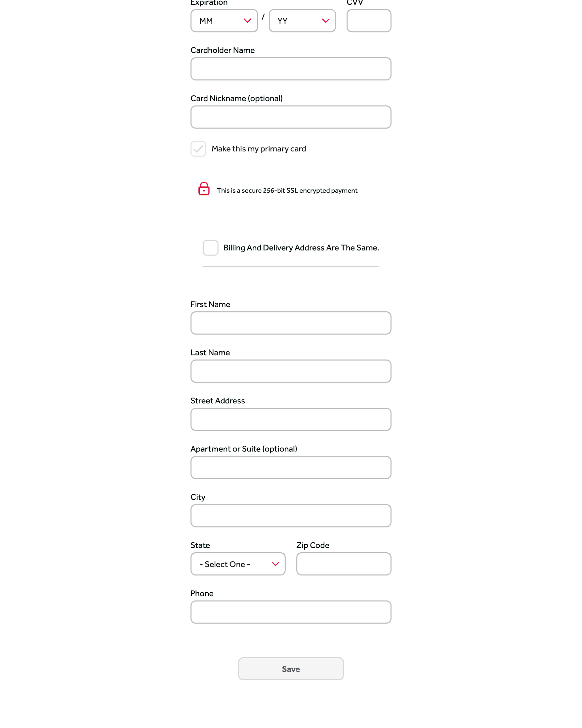Click the Card Nickname optional field

pos(291,117)
